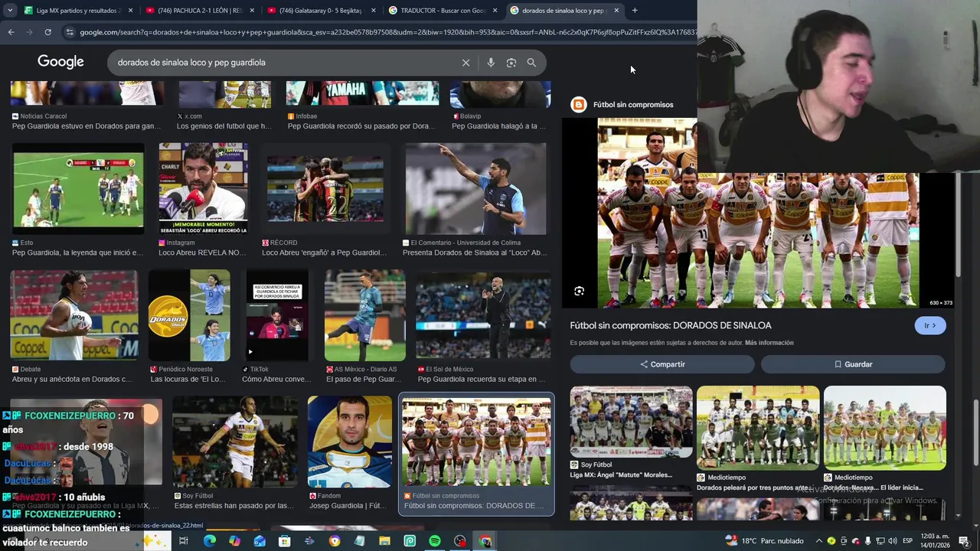Open Microsoft Store from the taskbar

pyautogui.click(x=284, y=541)
